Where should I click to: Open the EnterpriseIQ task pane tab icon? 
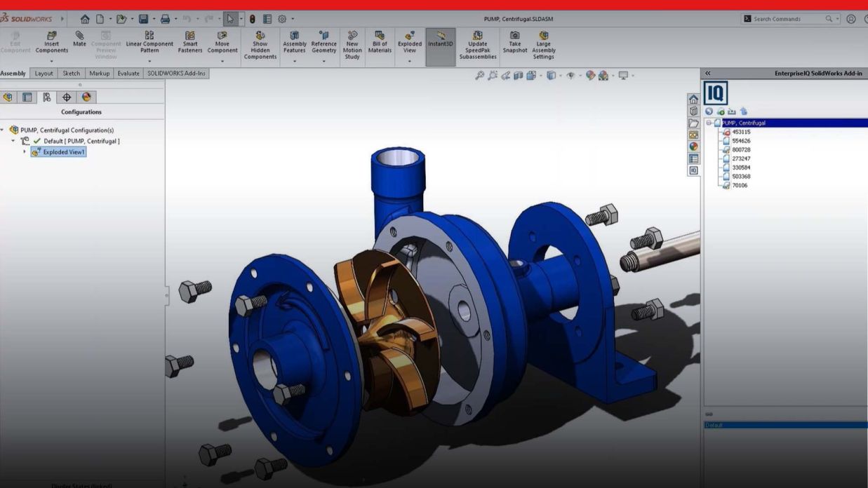[x=693, y=170]
